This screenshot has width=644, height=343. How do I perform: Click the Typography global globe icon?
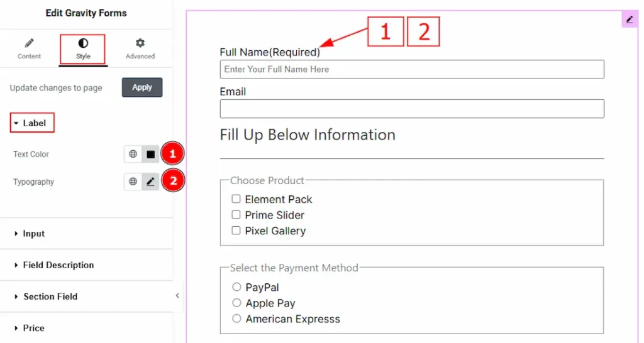coord(133,182)
